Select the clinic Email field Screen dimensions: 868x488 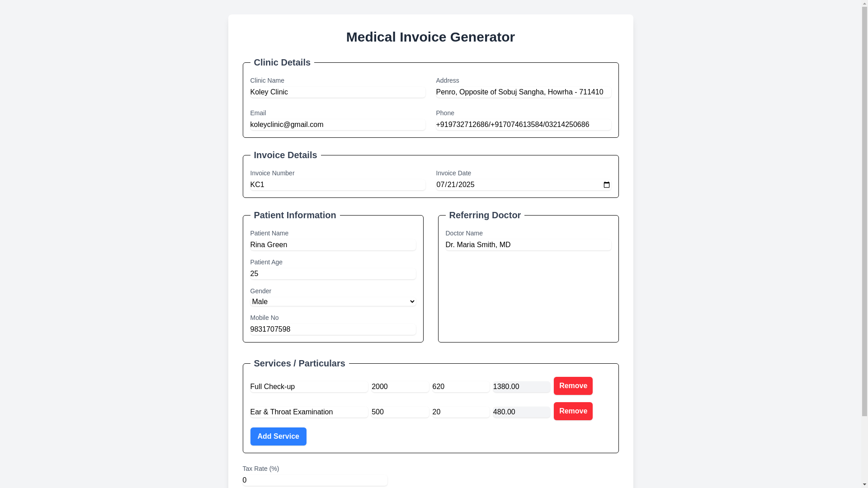338,125
